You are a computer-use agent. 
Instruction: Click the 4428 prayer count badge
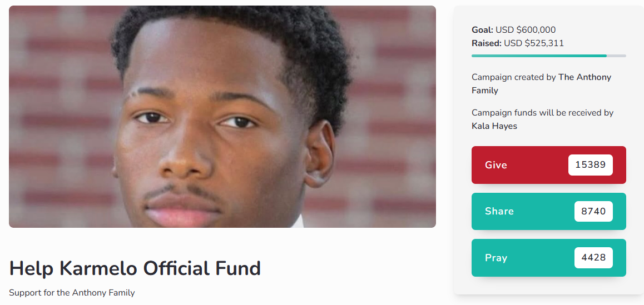(x=593, y=258)
